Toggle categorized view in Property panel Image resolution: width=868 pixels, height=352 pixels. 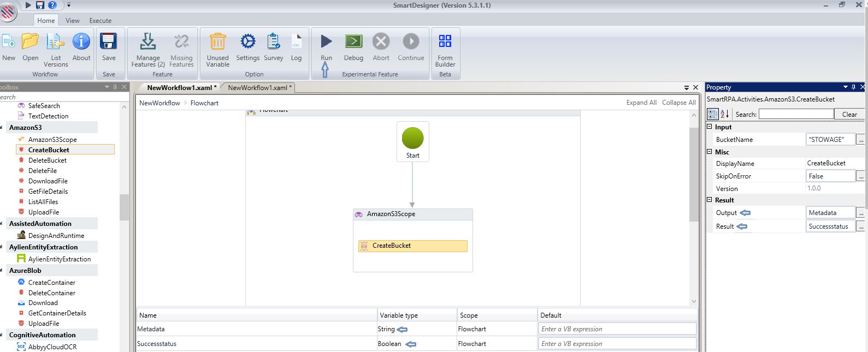click(713, 114)
